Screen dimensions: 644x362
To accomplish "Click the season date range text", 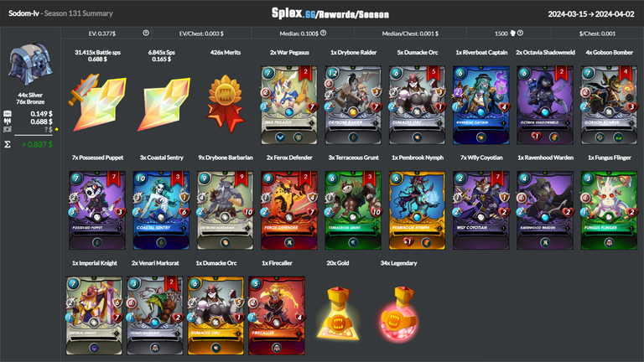I will click(x=591, y=14).
